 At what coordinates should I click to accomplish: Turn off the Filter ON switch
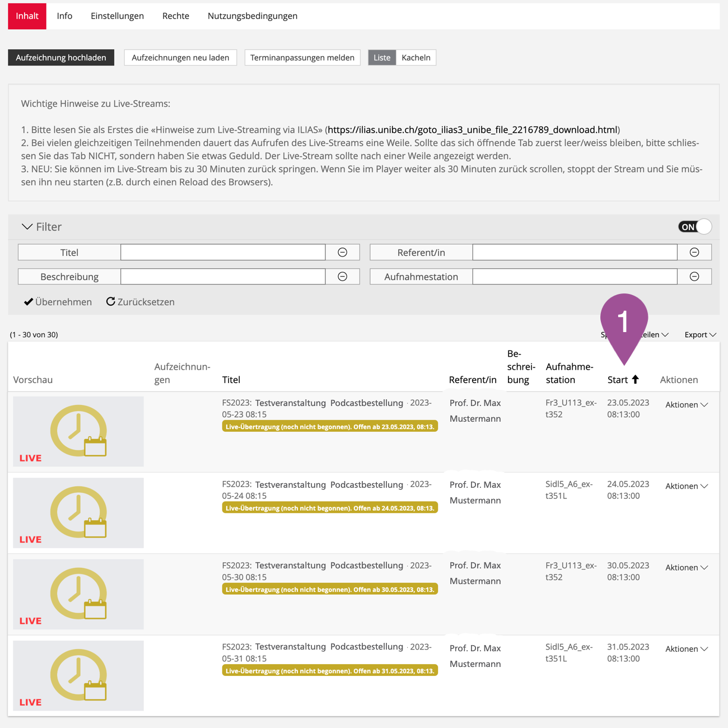[694, 227]
